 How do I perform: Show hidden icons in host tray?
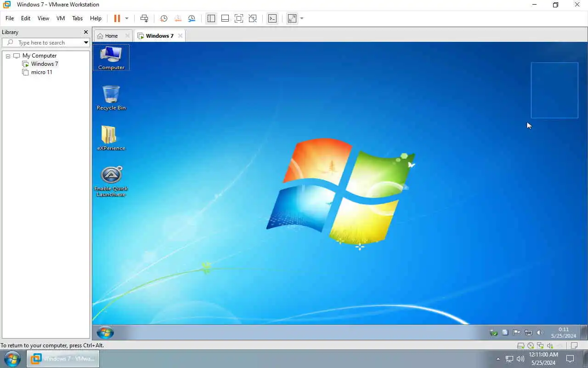(498, 359)
